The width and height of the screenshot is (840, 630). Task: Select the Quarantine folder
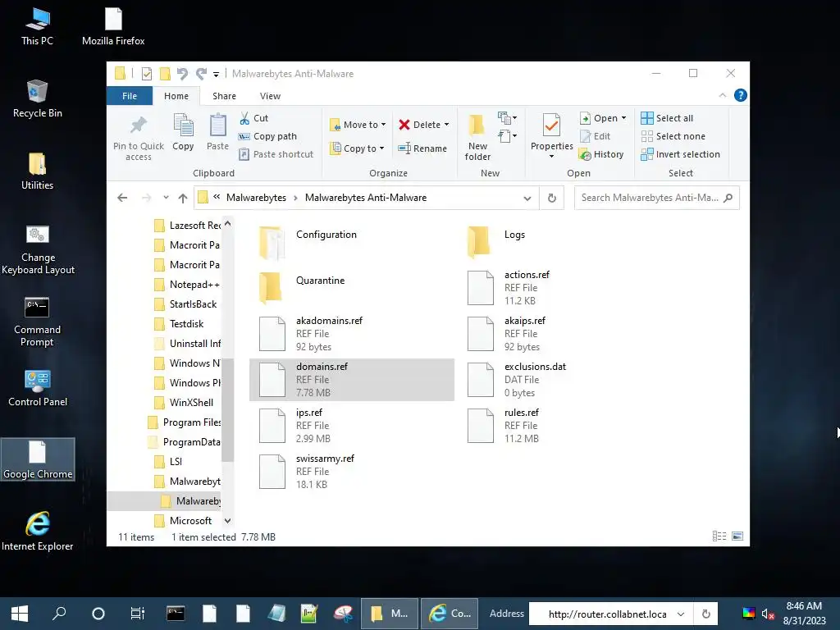coord(352,288)
